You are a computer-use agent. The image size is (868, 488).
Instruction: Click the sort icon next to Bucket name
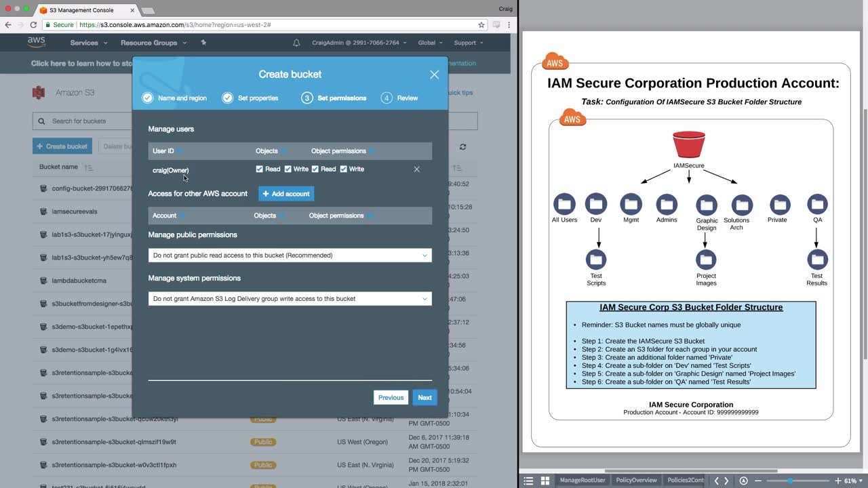(89, 167)
